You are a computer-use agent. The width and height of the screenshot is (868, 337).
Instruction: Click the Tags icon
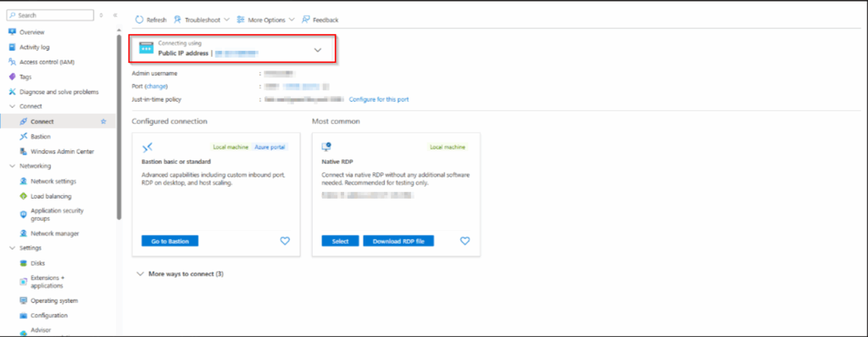12,77
